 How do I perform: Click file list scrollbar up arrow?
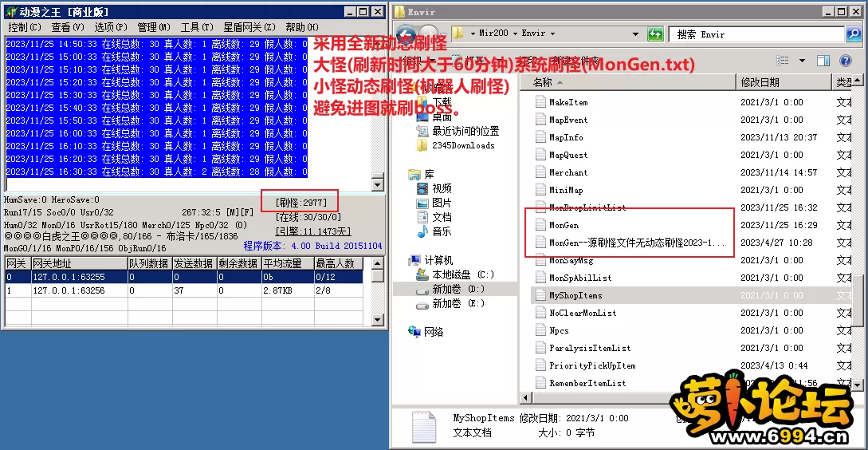point(858,82)
